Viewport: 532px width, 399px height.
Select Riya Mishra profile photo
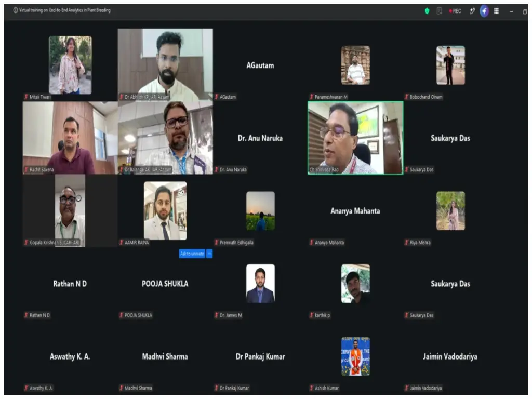click(450, 211)
